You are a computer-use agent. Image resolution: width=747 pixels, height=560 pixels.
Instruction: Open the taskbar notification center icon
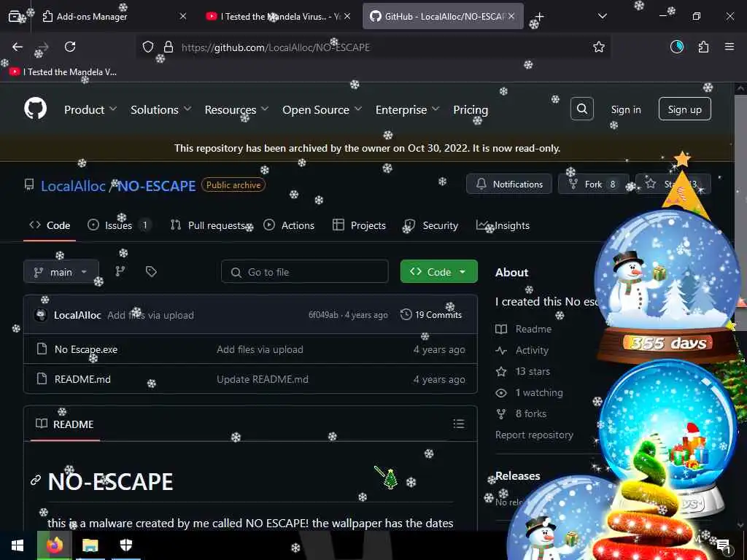pyautogui.click(x=723, y=545)
